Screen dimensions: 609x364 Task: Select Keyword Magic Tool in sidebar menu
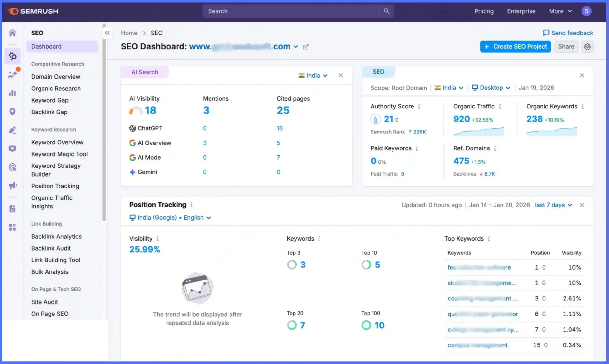pos(59,154)
